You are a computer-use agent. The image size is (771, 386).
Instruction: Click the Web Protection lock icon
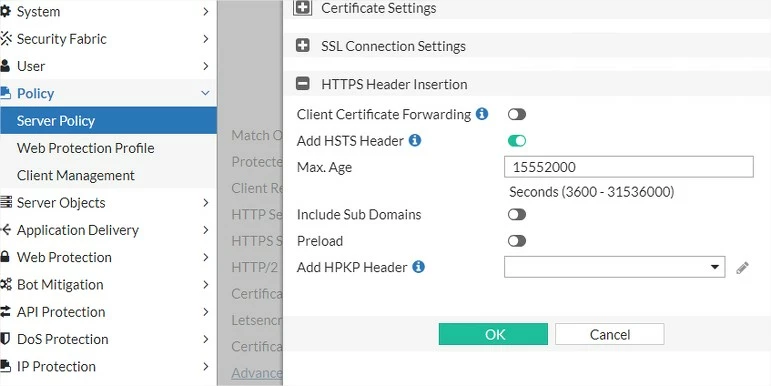tap(5, 257)
